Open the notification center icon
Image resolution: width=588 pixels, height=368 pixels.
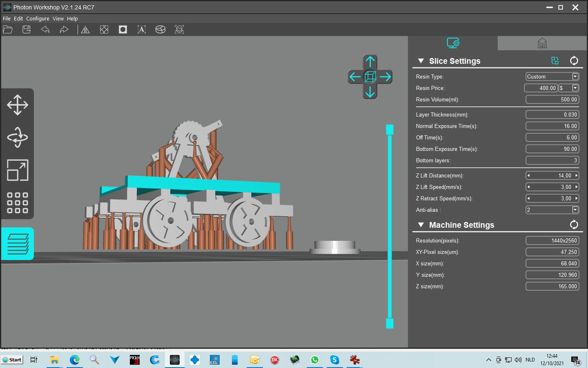pyautogui.click(x=576, y=360)
